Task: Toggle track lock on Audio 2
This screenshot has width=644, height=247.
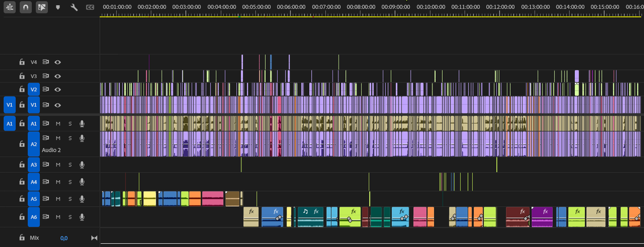Action: tap(22, 144)
